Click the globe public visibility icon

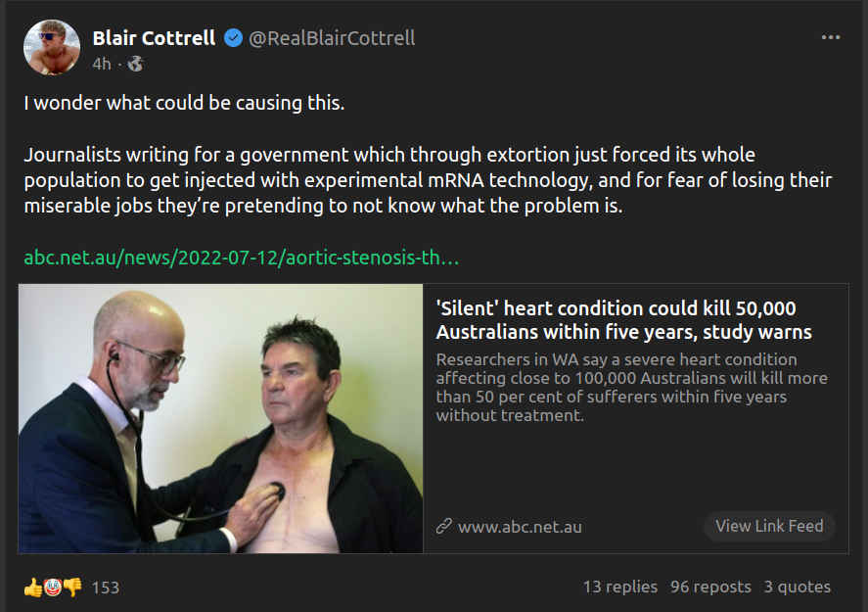pyautogui.click(x=135, y=64)
